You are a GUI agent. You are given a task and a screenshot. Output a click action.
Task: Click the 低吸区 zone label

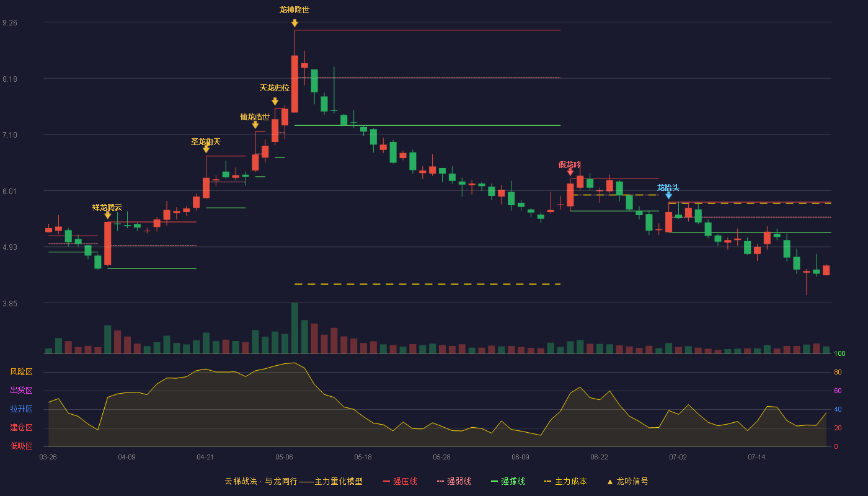click(x=21, y=446)
